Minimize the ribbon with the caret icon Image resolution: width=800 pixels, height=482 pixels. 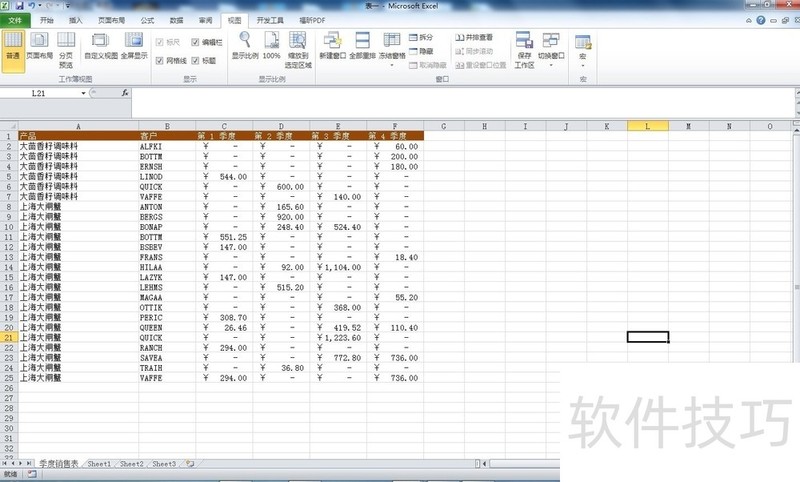coord(748,20)
